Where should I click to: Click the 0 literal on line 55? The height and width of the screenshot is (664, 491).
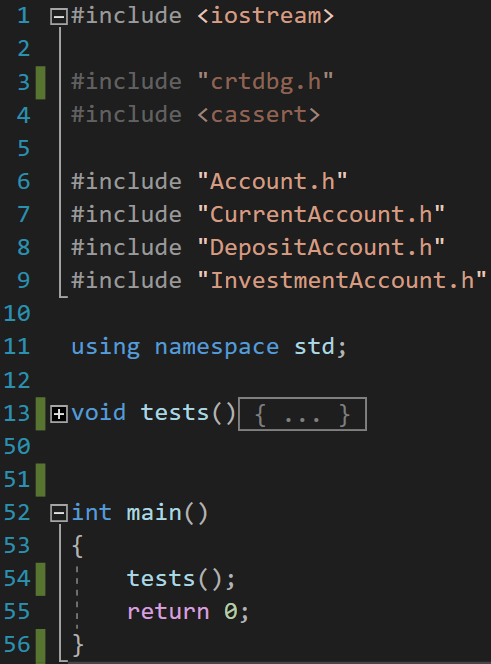pos(230,611)
